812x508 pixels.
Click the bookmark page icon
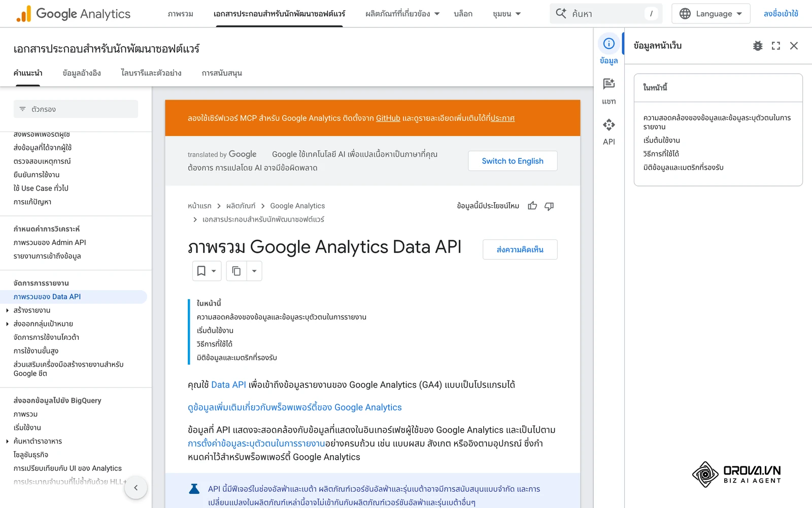tap(201, 271)
